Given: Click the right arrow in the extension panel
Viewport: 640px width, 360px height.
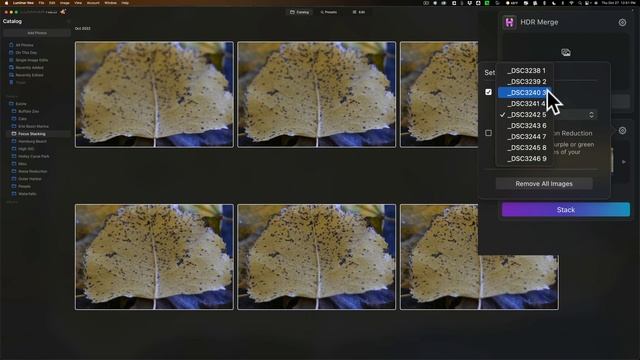Looking at the screenshot, I should click(x=624, y=162).
